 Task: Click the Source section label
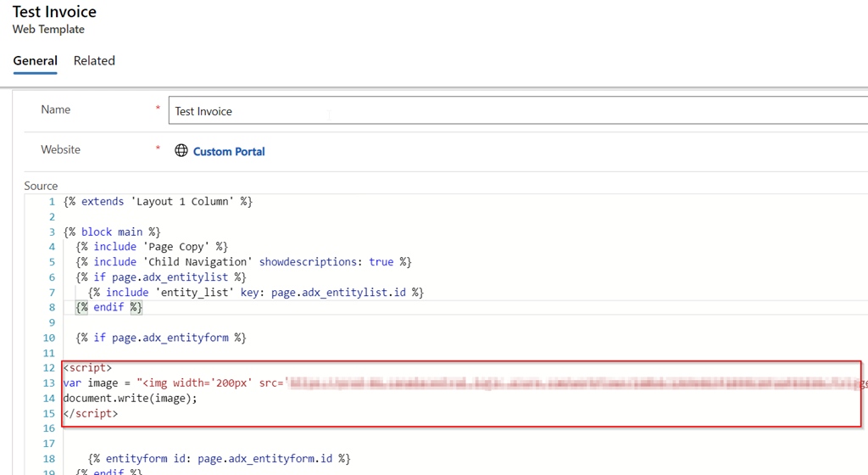tap(41, 186)
